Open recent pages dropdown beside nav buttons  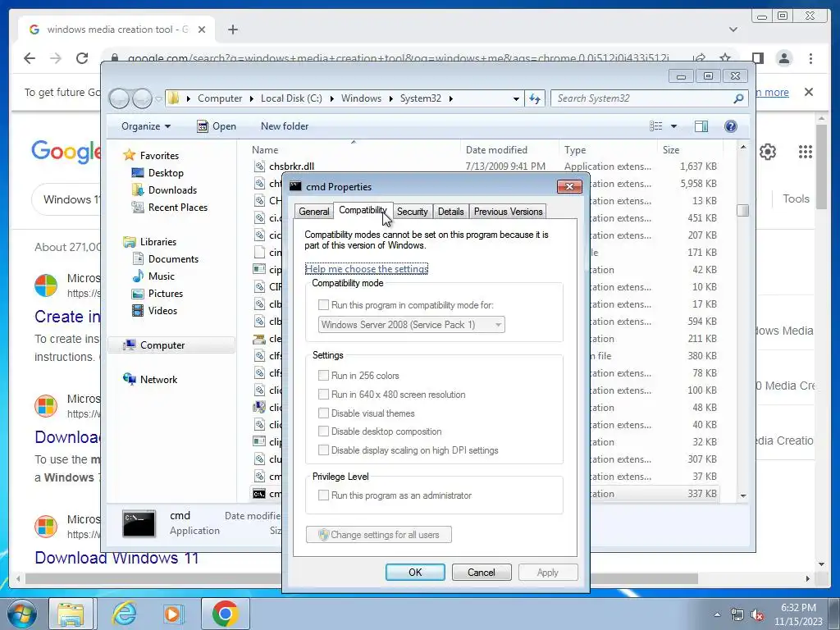click(x=158, y=98)
